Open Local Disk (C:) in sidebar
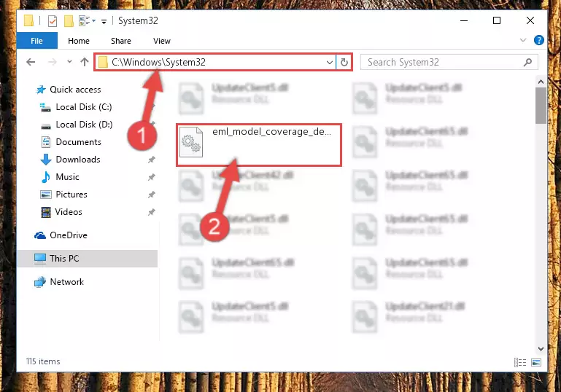The image size is (561, 392). point(84,107)
